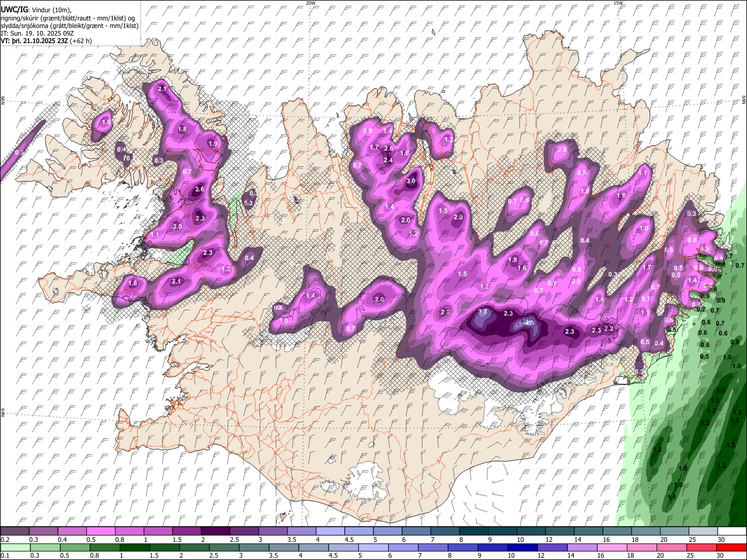747x560 pixels.
Task: Click the '30' label in upper legend row
Action: 721,540
